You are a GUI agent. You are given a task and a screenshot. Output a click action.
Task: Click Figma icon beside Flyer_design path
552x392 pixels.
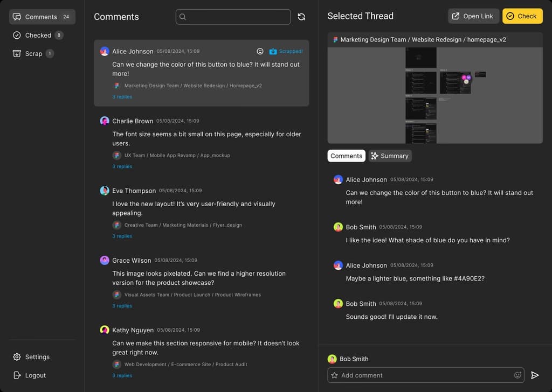(x=116, y=225)
